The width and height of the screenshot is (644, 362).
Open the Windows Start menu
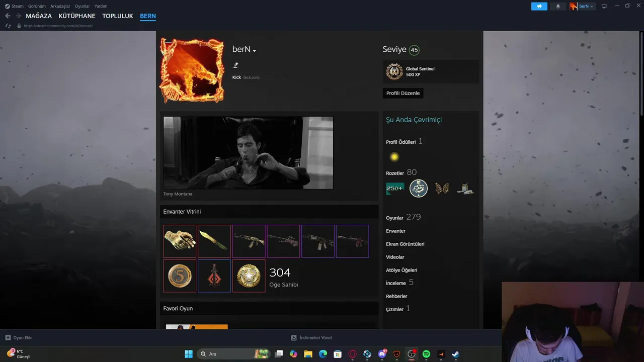189,354
